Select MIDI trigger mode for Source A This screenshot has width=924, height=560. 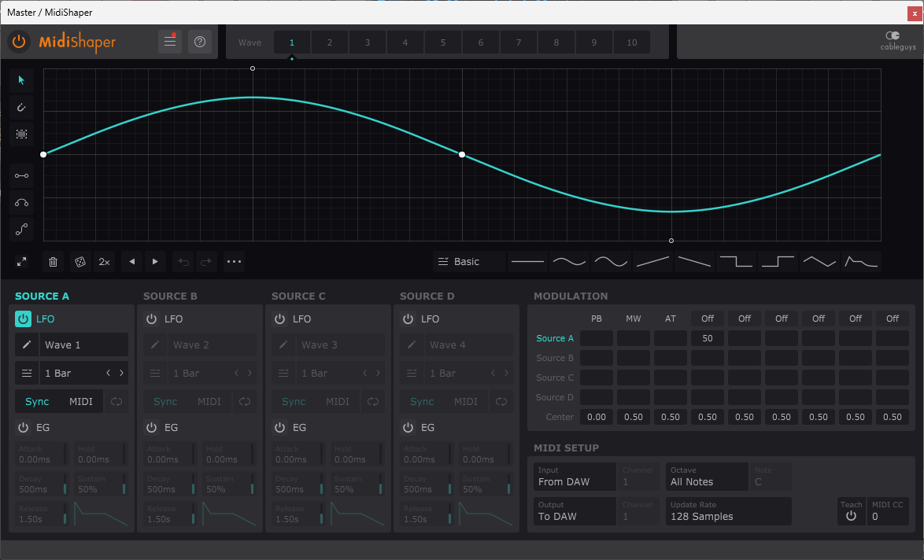click(x=81, y=402)
